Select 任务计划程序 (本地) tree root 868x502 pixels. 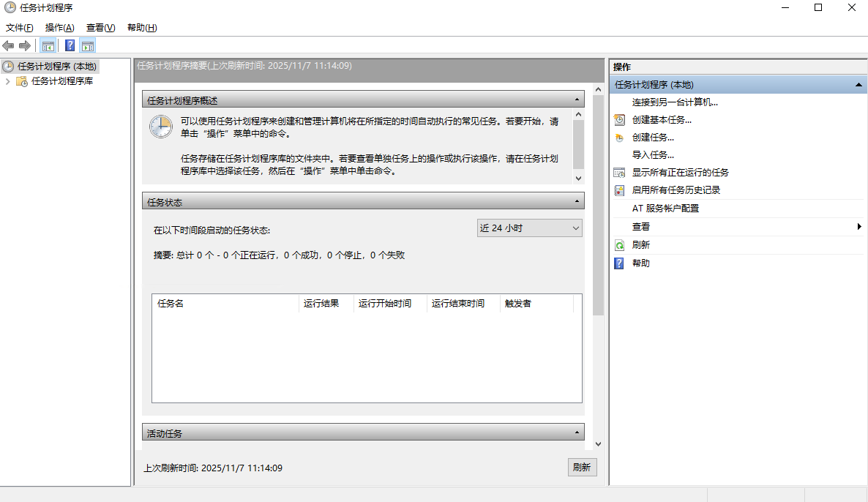tap(57, 67)
